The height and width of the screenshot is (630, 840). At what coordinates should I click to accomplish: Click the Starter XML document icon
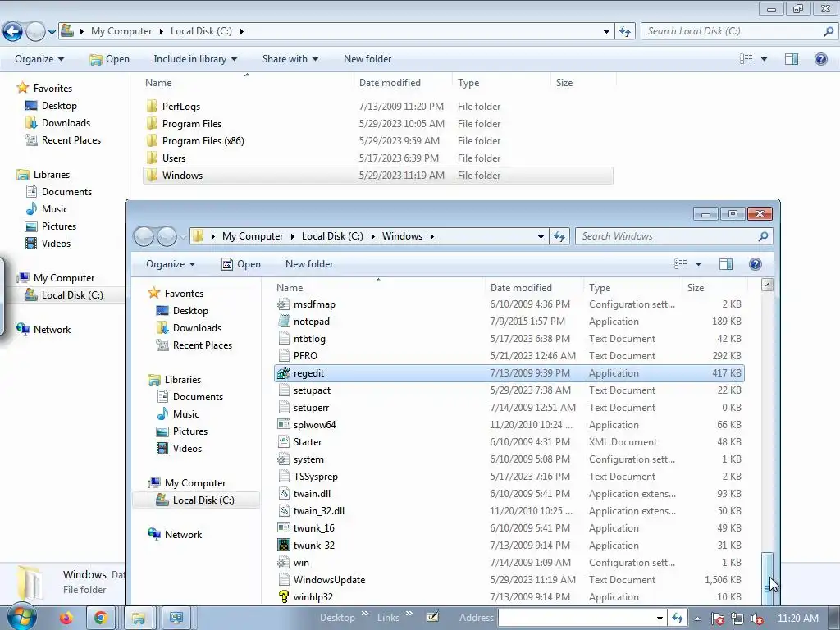(x=283, y=442)
